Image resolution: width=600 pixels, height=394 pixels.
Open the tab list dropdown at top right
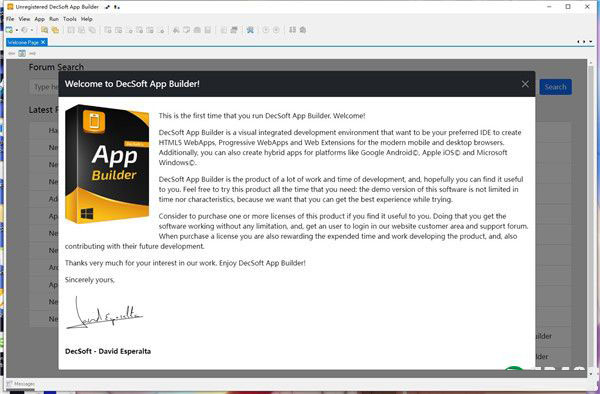point(591,41)
